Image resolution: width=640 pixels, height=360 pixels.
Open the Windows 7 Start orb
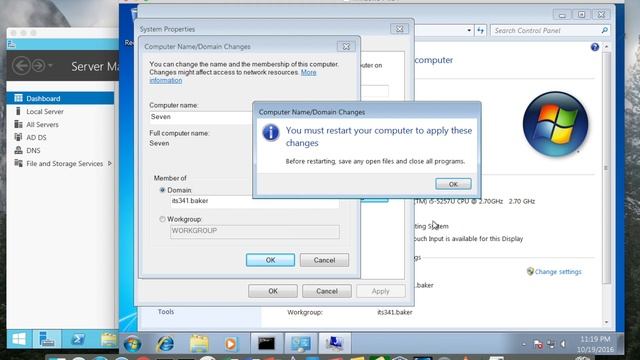click(x=133, y=344)
